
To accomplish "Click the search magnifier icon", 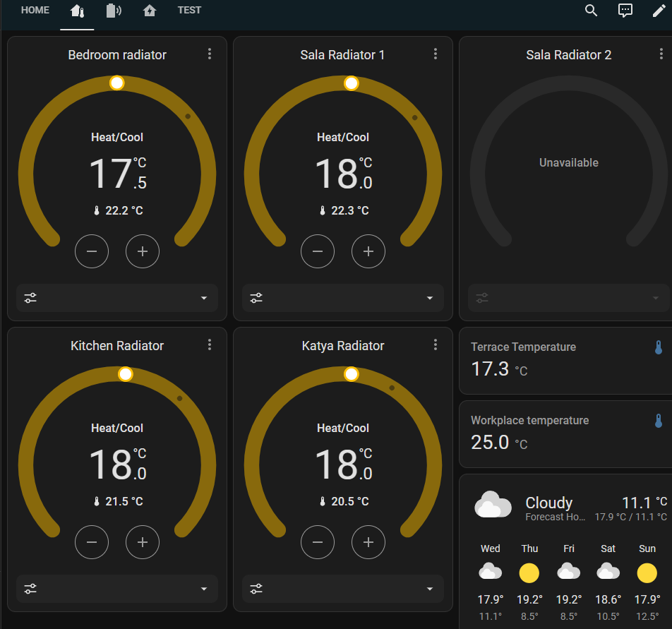I will pos(592,11).
